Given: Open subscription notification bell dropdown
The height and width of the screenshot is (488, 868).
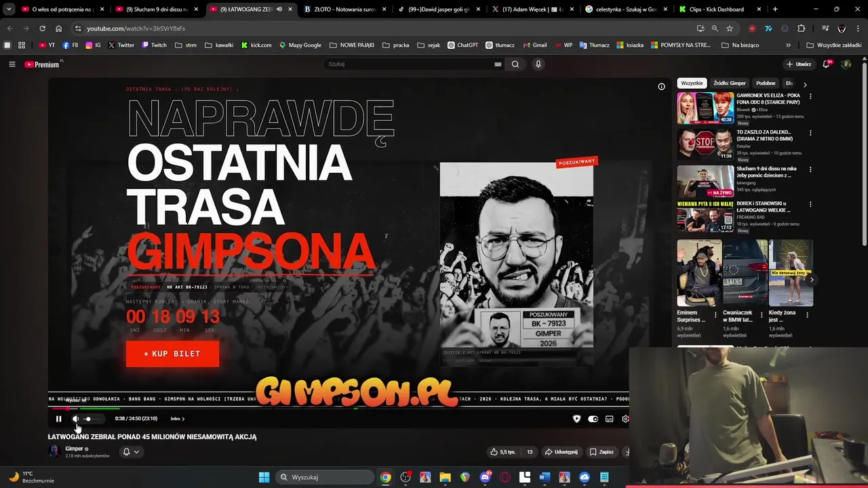Looking at the screenshot, I should [130, 452].
